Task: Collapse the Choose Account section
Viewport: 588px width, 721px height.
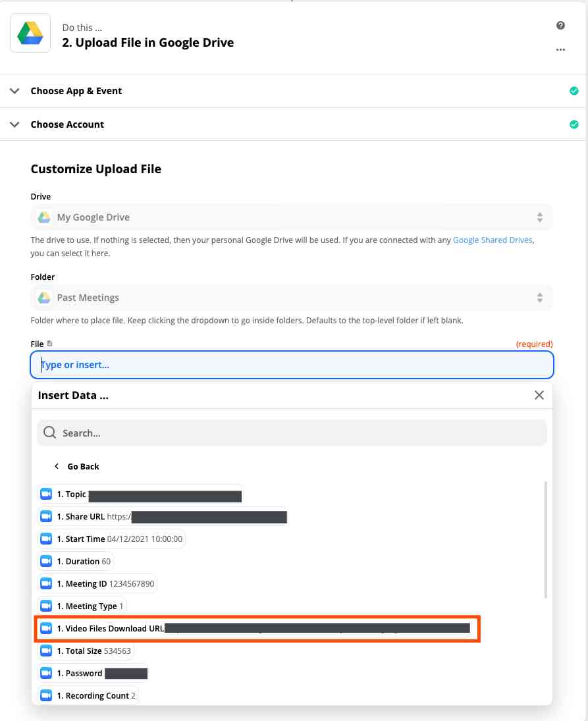Action: 14,124
